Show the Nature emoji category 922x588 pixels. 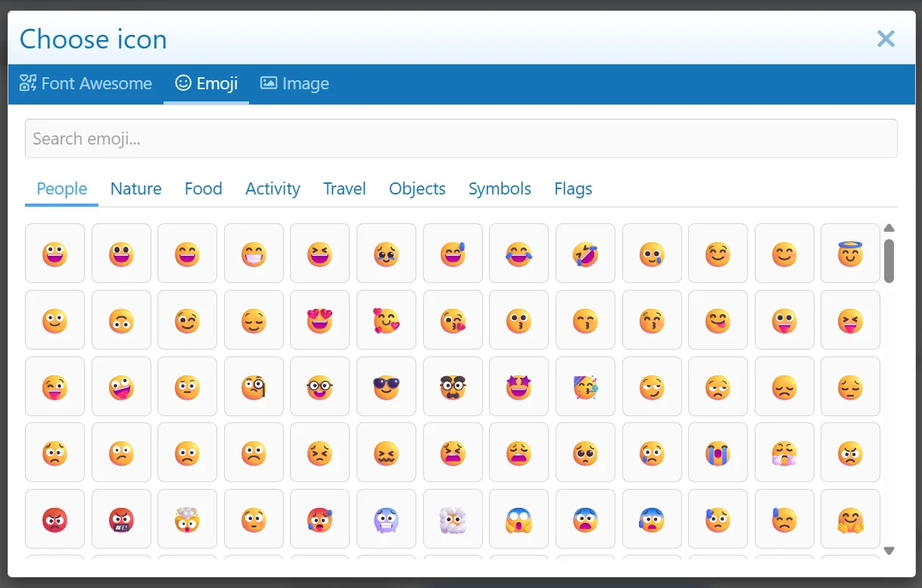click(x=136, y=188)
